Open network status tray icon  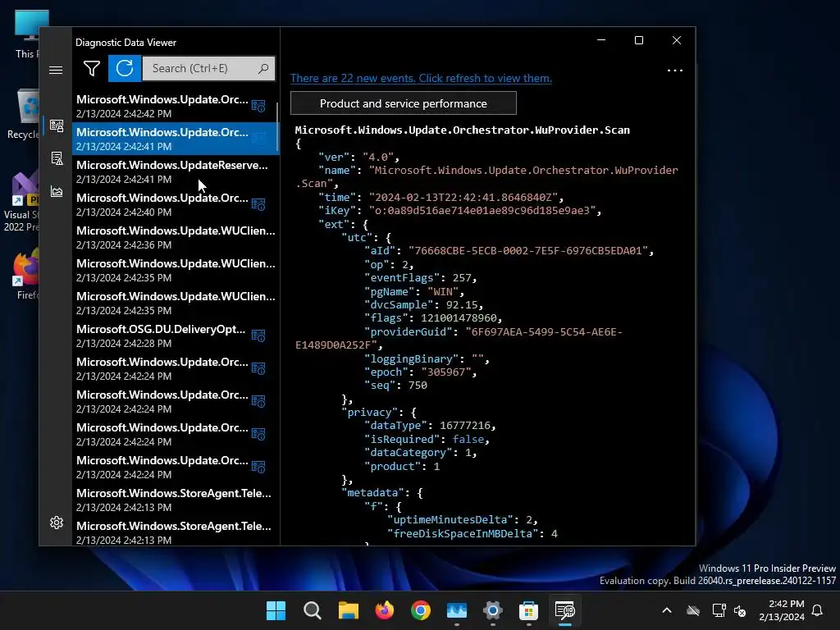click(x=719, y=610)
